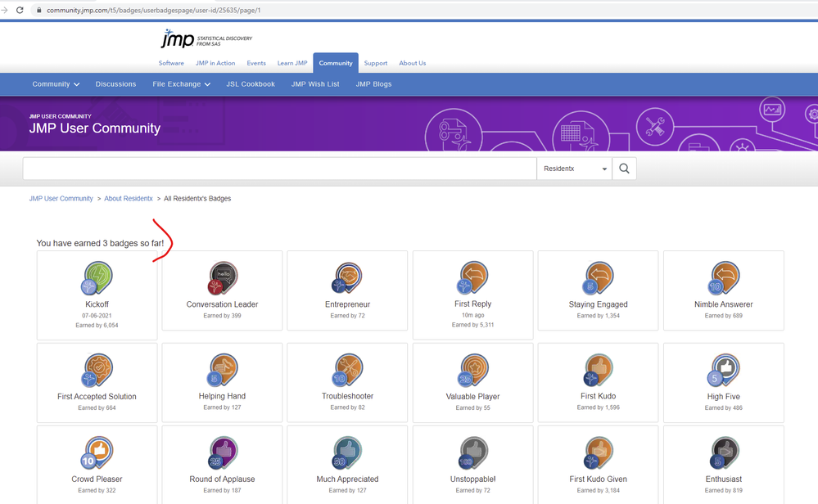Click the Kickoff badge title text

[x=97, y=304]
